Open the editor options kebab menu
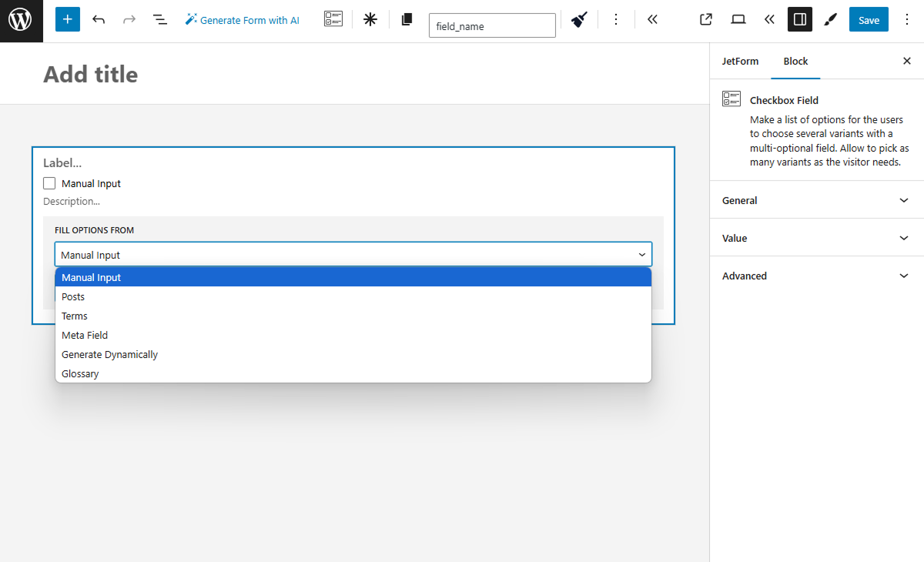Viewport: 924px width, 562px height. coord(906,19)
